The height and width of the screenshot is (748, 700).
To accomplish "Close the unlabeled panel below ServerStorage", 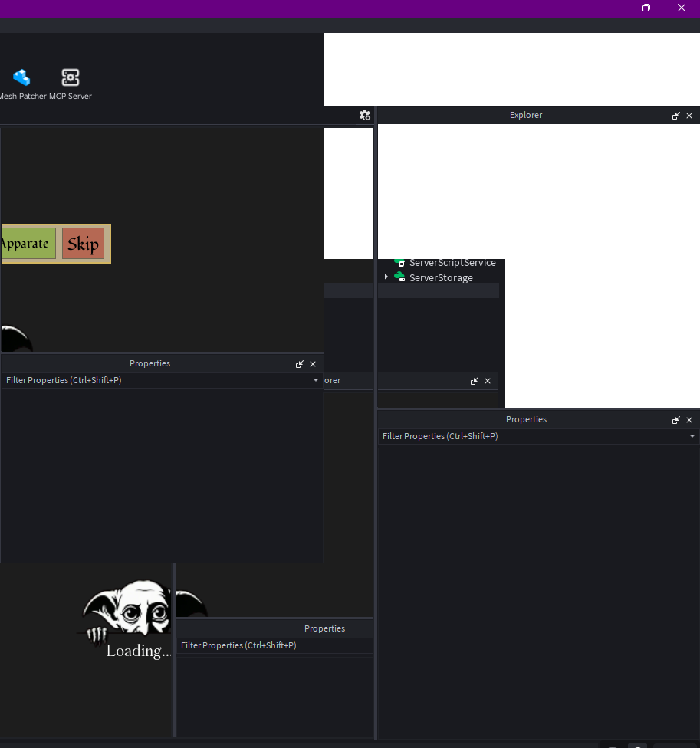I will [487, 381].
